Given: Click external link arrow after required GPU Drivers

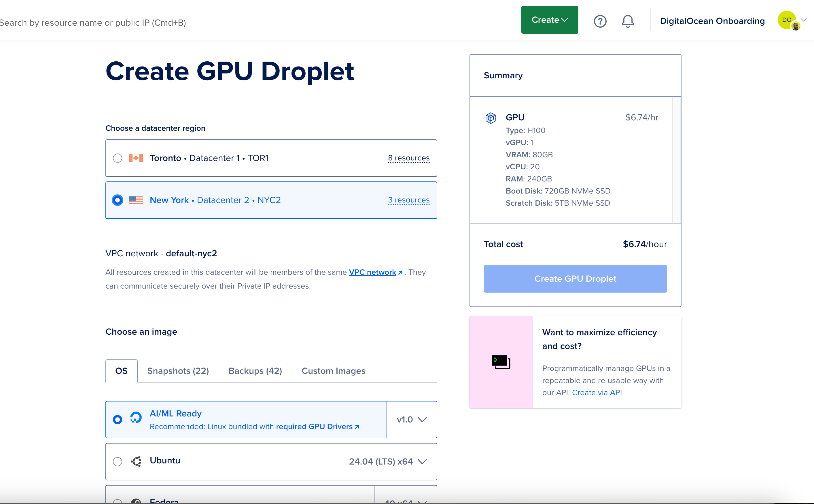Looking at the screenshot, I should (357, 427).
